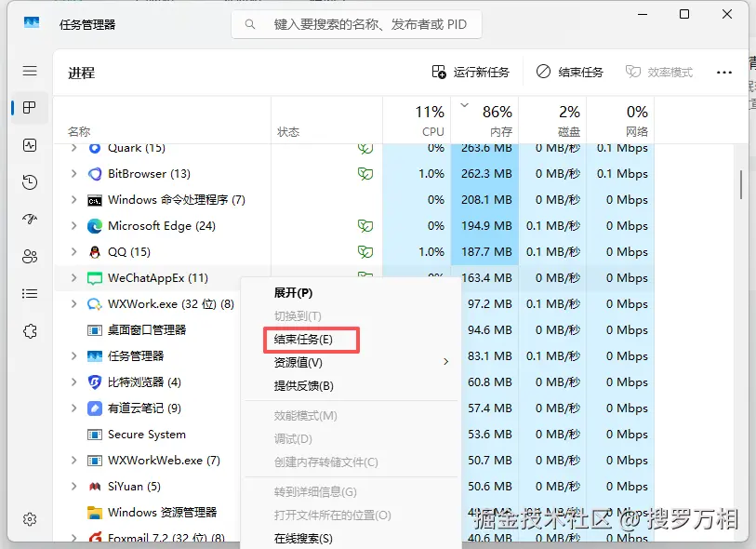This screenshot has height=549, width=756.
Task: Expand the WXWorkWeb.exe (7) group
Action: 73,460
